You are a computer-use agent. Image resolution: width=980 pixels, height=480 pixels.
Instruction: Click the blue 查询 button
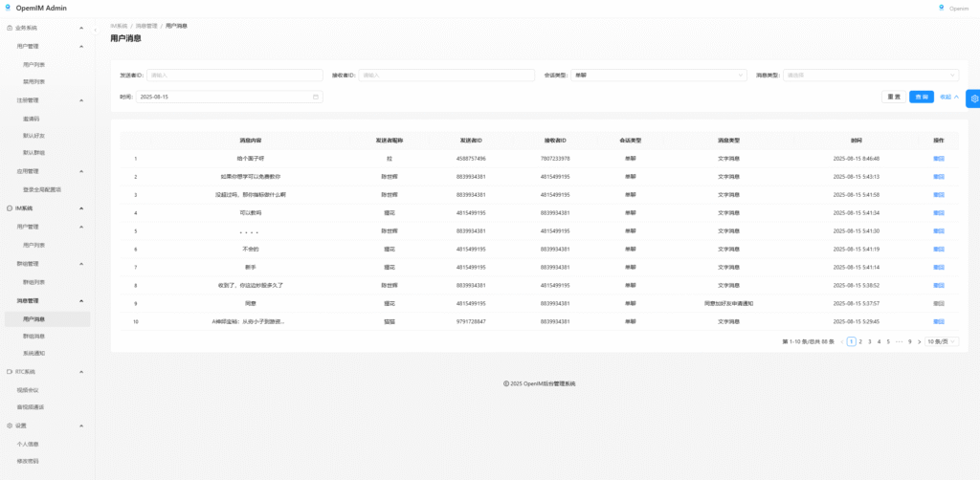coord(921,97)
